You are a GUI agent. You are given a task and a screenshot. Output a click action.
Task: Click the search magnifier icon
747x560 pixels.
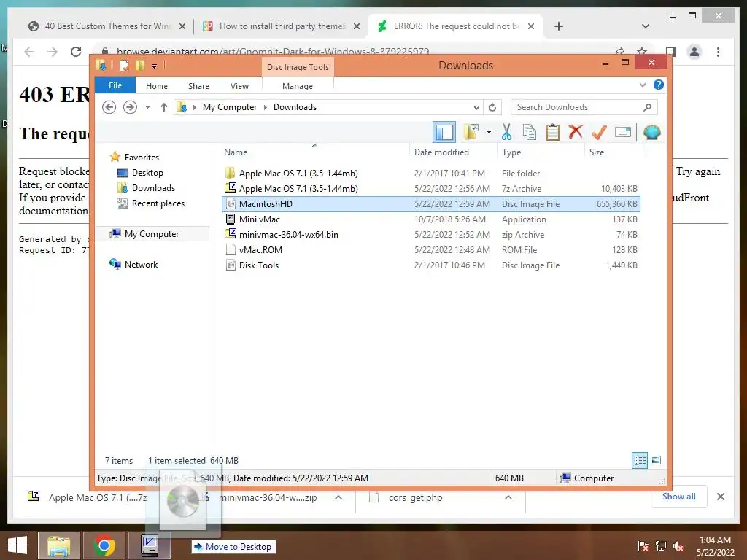click(x=647, y=107)
